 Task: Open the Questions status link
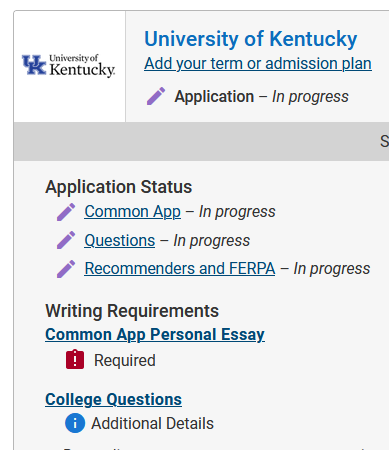pyautogui.click(x=120, y=240)
